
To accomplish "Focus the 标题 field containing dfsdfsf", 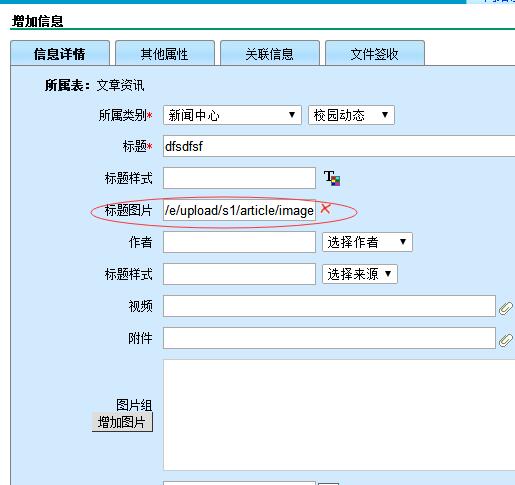I will [x=339, y=146].
